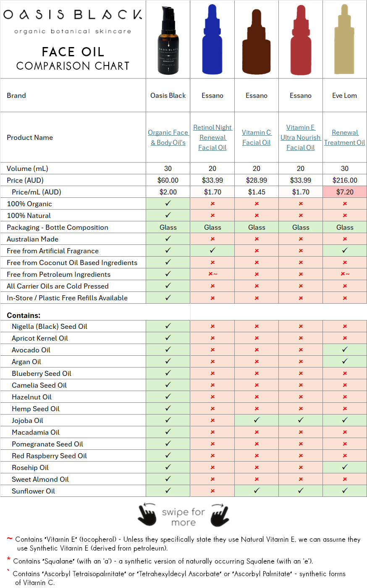
Task: Click the $60.00 price cell
Action: (x=168, y=180)
